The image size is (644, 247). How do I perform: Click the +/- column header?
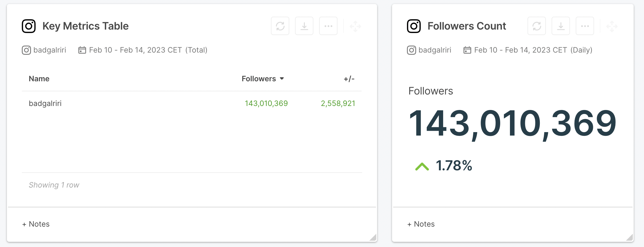pyautogui.click(x=349, y=79)
